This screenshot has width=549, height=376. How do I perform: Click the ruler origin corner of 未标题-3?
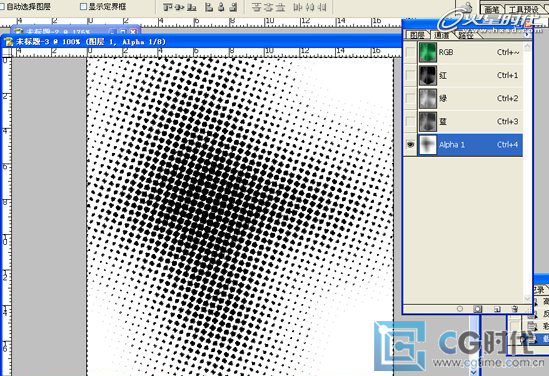(x=7, y=53)
